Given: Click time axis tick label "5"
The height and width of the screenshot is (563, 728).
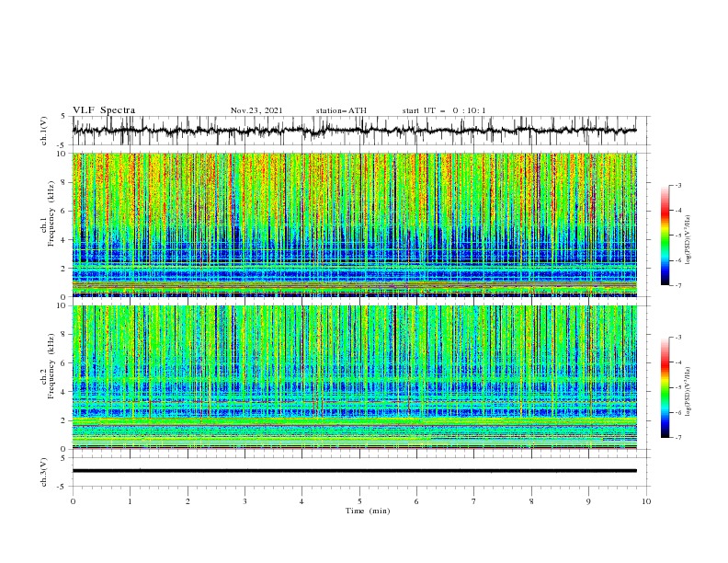Looking at the screenshot, I should pos(359,501).
